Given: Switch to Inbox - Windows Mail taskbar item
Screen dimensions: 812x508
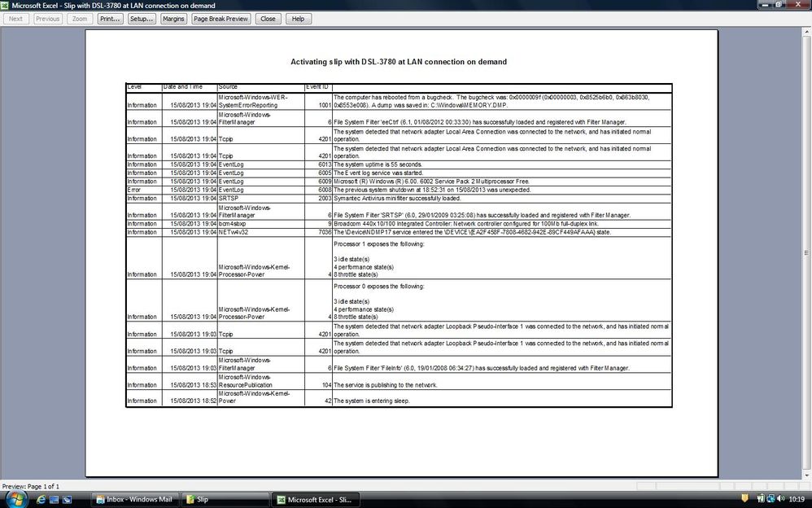Looking at the screenshot, I should coord(135,500).
